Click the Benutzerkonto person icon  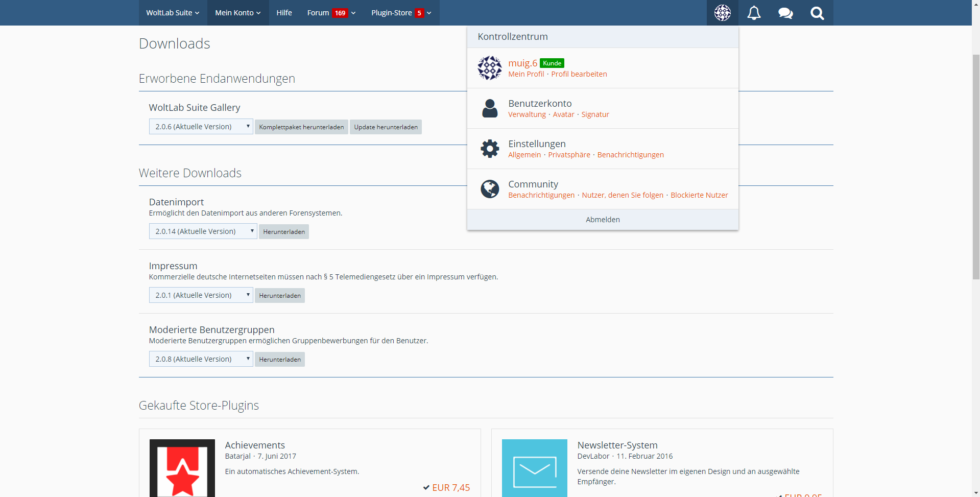point(490,108)
